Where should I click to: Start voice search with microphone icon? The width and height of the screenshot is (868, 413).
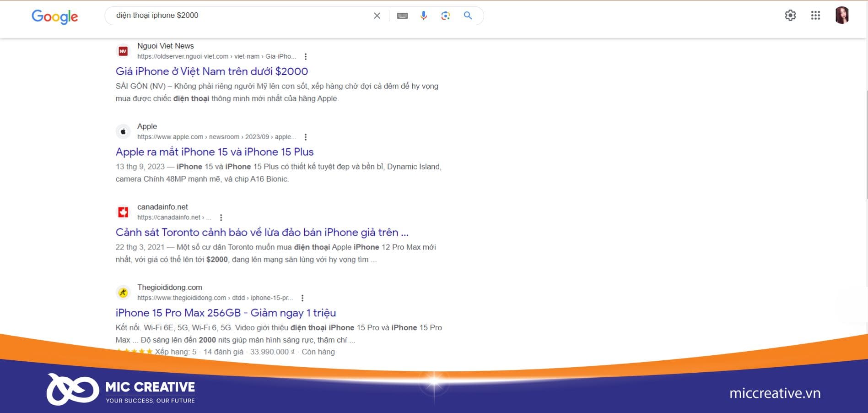pyautogui.click(x=424, y=16)
